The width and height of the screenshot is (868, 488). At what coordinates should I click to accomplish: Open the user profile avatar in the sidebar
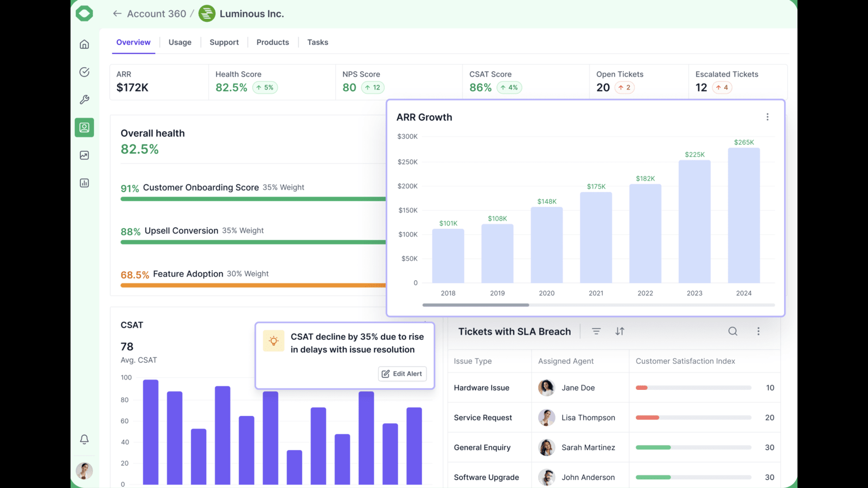click(84, 471)
